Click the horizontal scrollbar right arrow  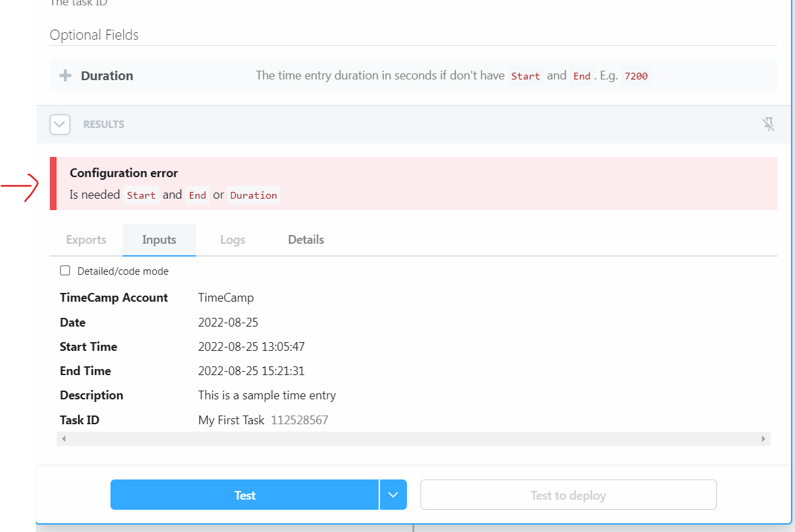[x=763, y=439]
